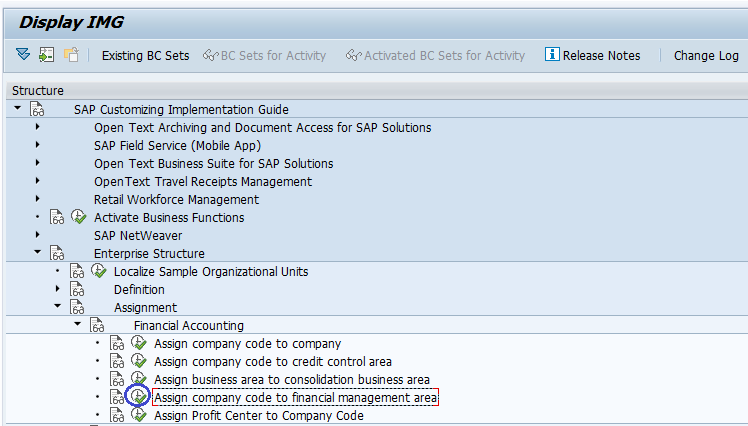This screenshot has width=748, height=426.
Task: Open documentation for Assign company code to credit control area
Action: click(x=117, y=361)
